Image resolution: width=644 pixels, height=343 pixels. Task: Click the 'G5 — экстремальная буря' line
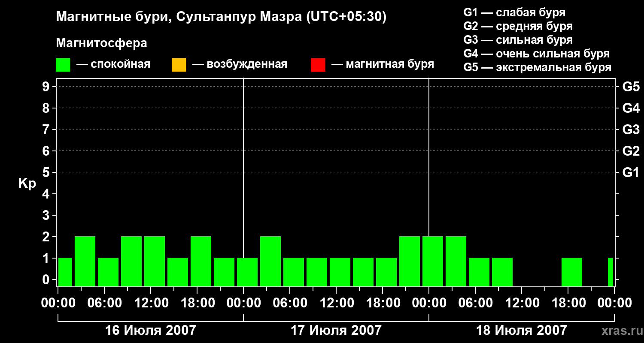[538, 67]
